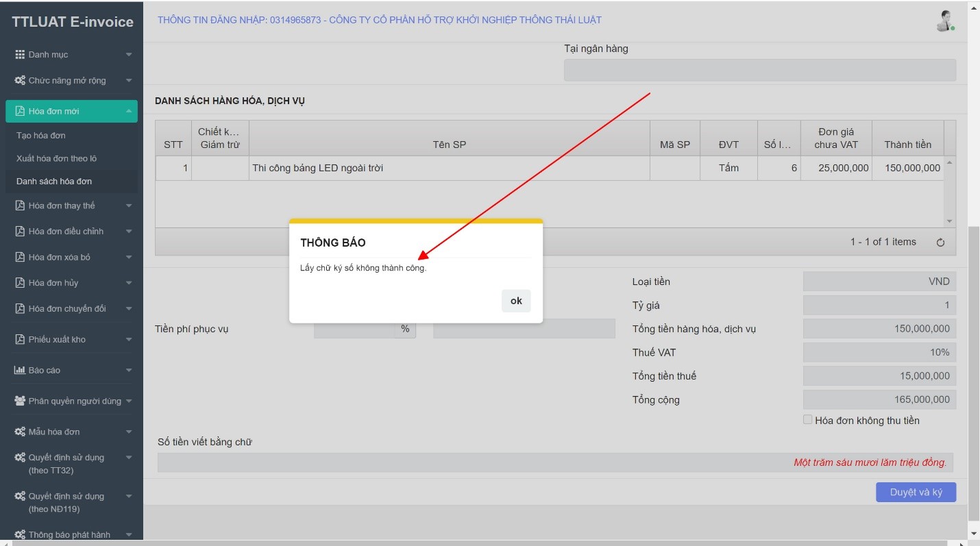This screenshot has height=546, width=980.
Task: Click the Danh mục grid icon
Action: [20, 55]
